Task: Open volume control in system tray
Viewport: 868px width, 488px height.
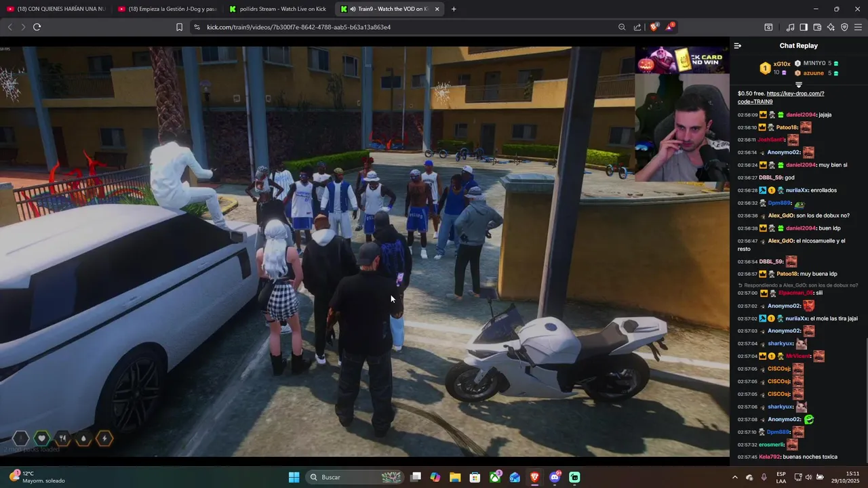Action: pyautogui.click(x=808, y=477)
